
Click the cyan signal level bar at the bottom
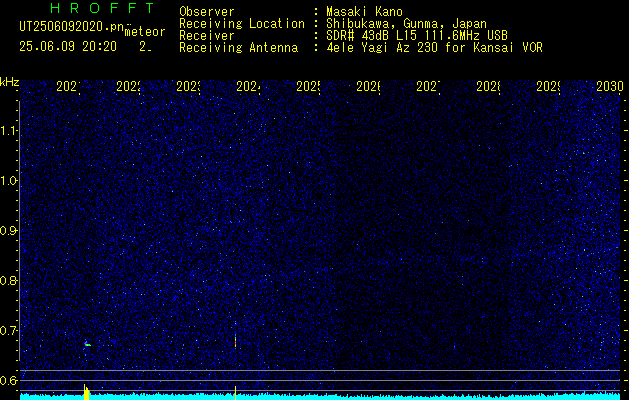click(320, 397)
